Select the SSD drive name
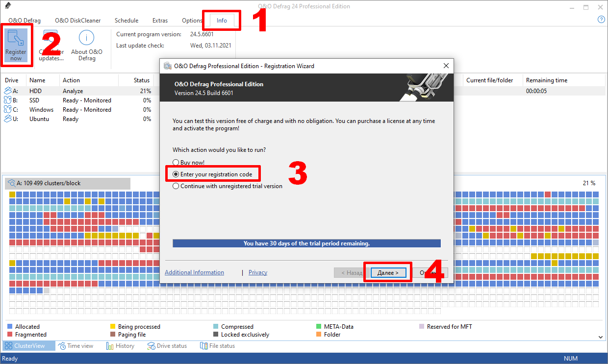The width and height of the screenshot is (608, 364). 34,100
